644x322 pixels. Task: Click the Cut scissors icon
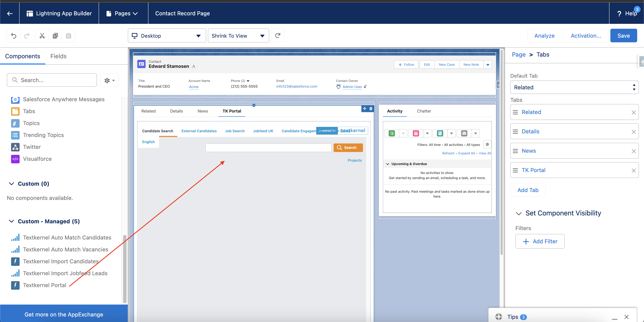pos(42,36)
